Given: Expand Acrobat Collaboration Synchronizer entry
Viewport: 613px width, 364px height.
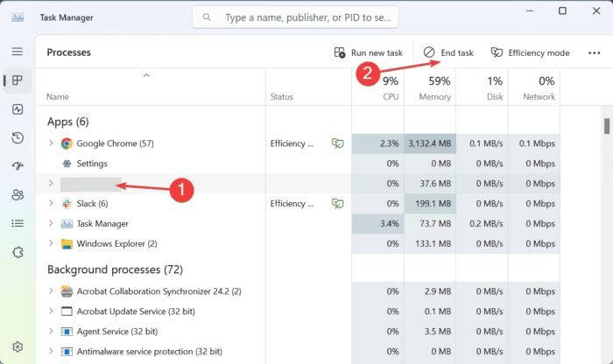Looking at the screenshot, I should [x=51, y=290].
